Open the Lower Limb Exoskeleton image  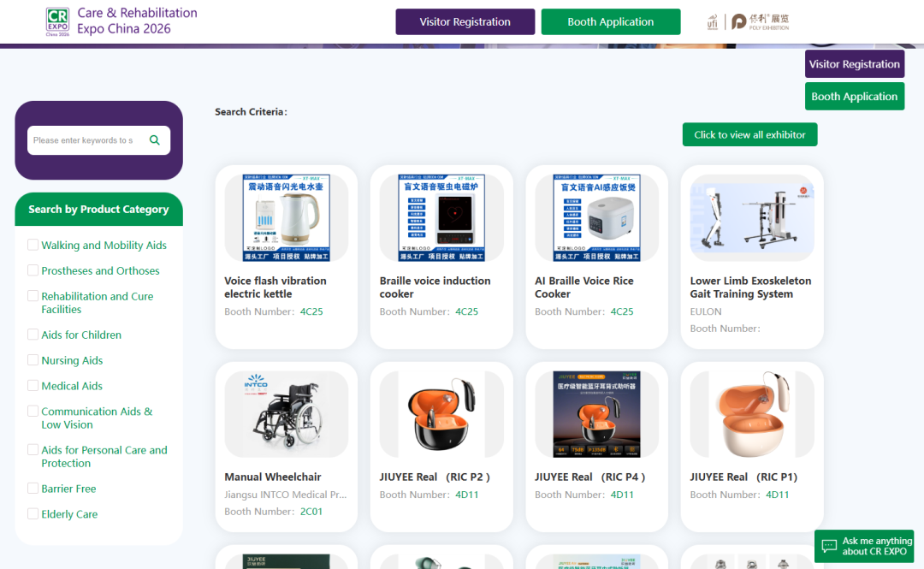coord(751,218)
